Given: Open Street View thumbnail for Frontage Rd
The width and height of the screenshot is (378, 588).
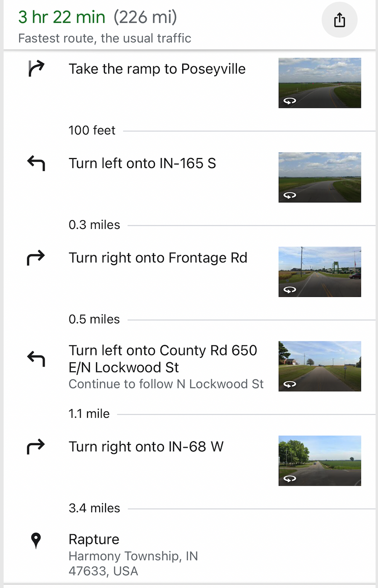Looking at the screenshot, I should pos(319,271).
